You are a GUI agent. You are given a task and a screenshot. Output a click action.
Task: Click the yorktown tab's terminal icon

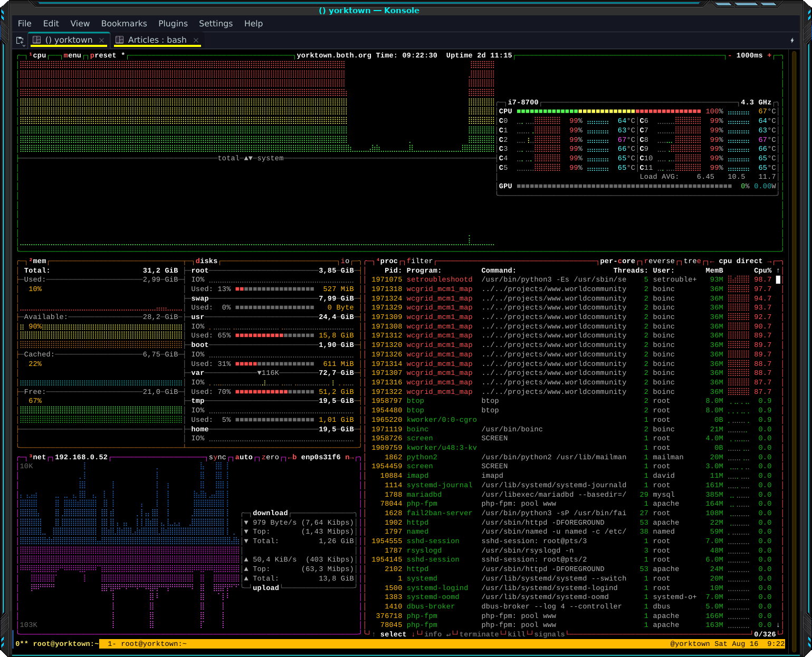37,40
